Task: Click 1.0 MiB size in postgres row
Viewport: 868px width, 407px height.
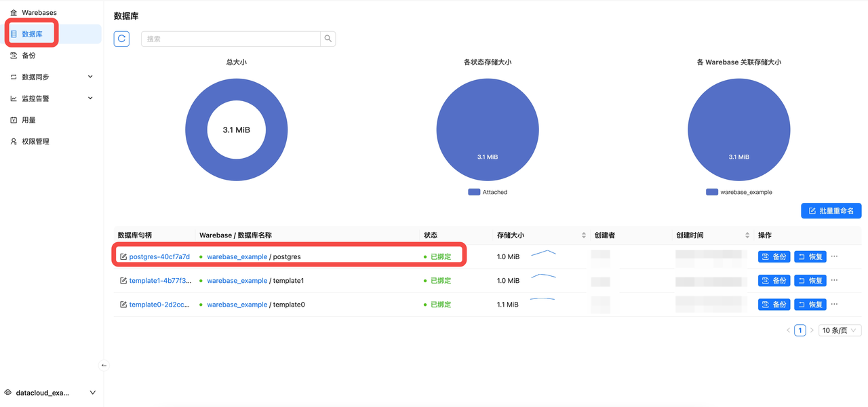Action: coord(508,257)
